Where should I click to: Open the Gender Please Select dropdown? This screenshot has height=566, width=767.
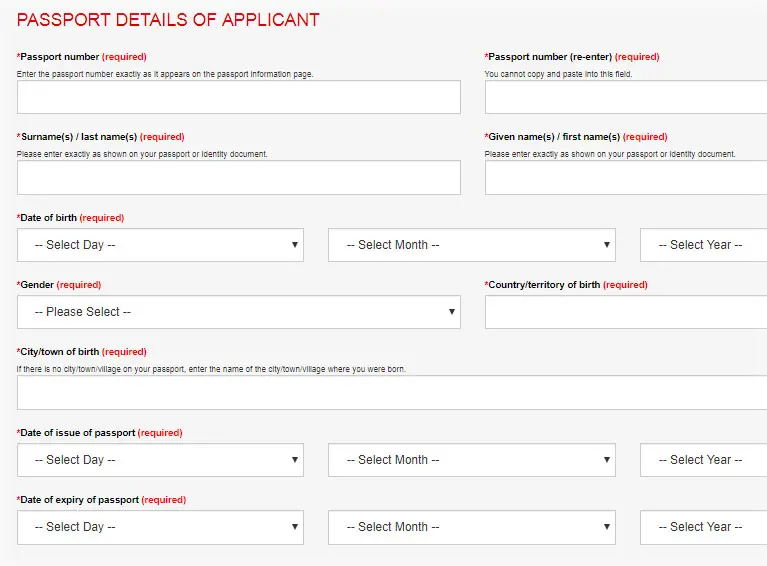pyautogui.click(x=238, y=312)
